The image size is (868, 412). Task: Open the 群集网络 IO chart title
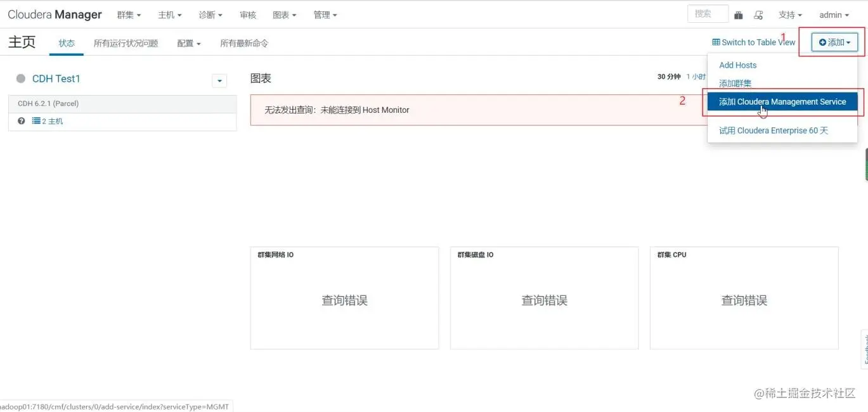276,255
